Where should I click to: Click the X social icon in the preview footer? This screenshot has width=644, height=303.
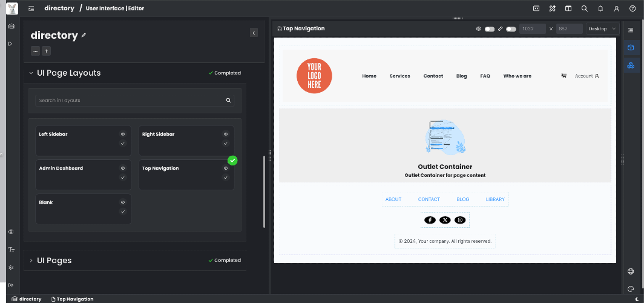(x=445, y=220)
